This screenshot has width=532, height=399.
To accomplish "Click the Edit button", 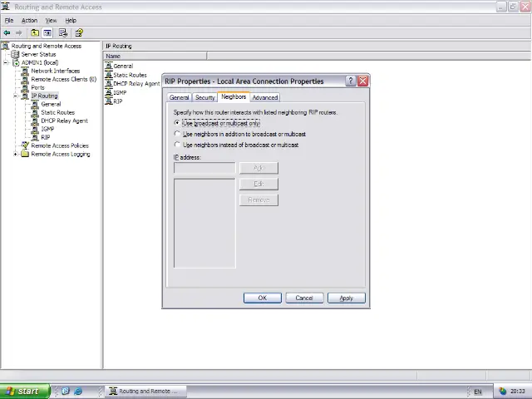I will coord(259,184).
